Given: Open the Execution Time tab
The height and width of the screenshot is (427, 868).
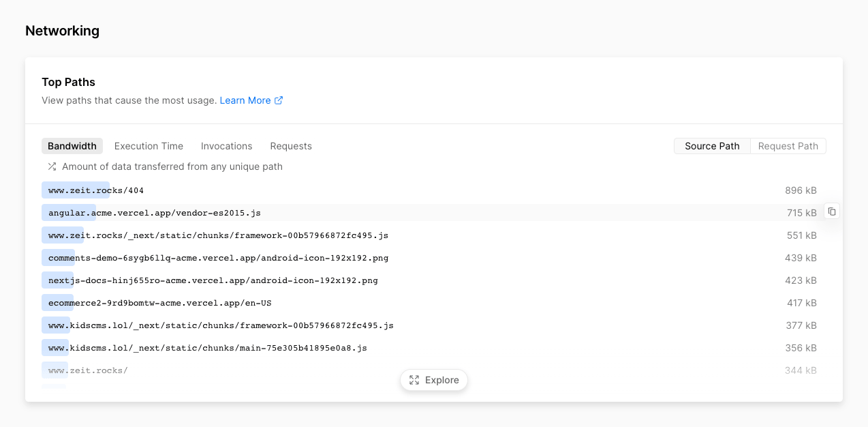Looking at the screenshot, I should [149, 146].
